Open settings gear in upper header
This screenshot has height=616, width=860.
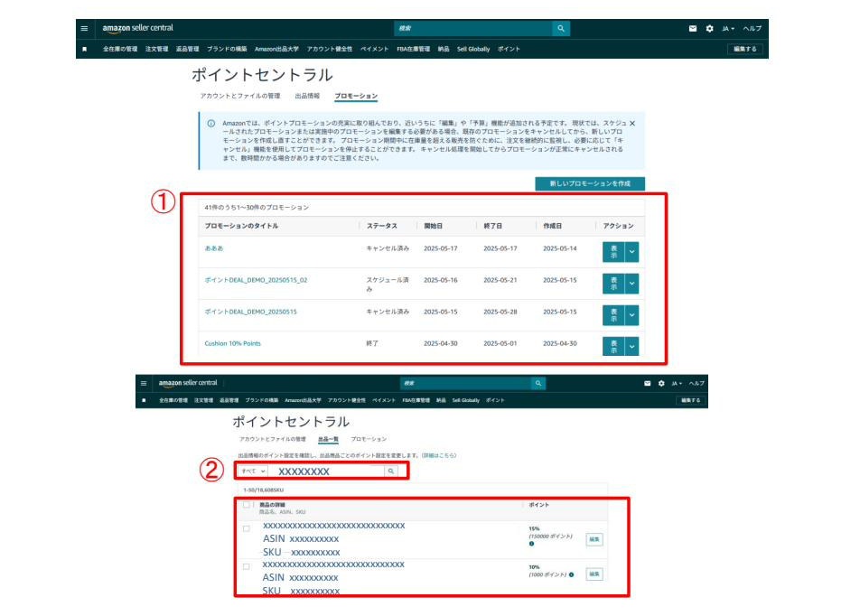[x=710, y=29]
